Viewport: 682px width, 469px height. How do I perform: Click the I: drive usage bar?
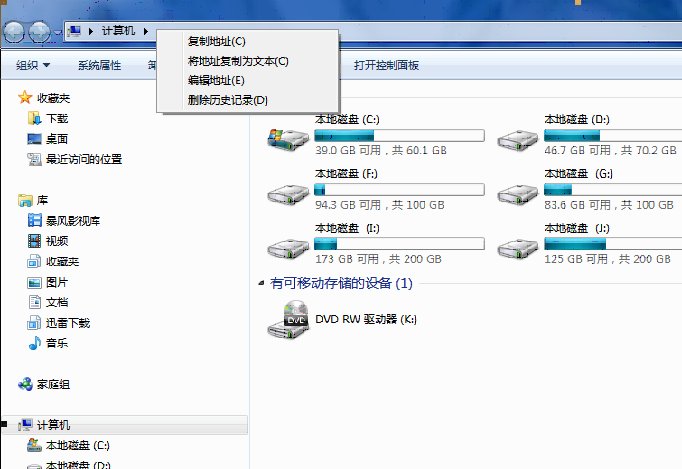(x=399, y=244)
